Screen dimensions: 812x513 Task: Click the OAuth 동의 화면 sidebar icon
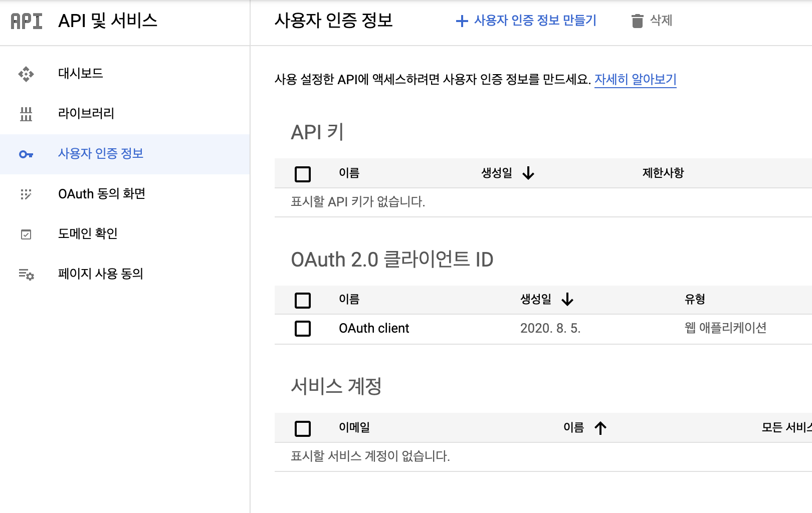pyautogui.click(x=26, y=194)
